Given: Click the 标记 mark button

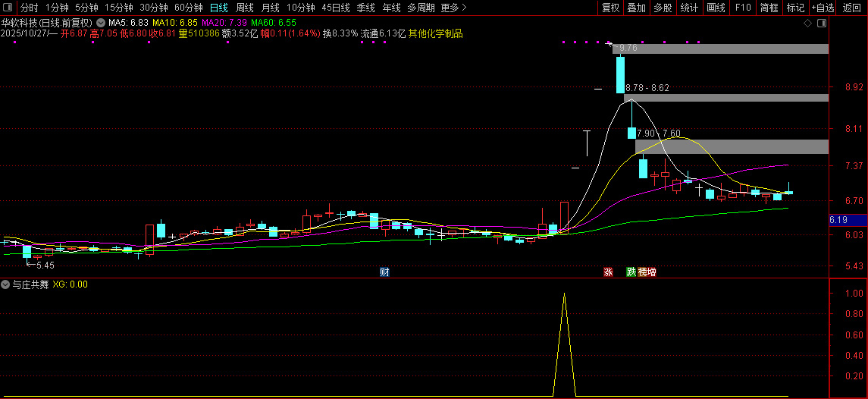Looking at the screenshot, I should [795, 8].
